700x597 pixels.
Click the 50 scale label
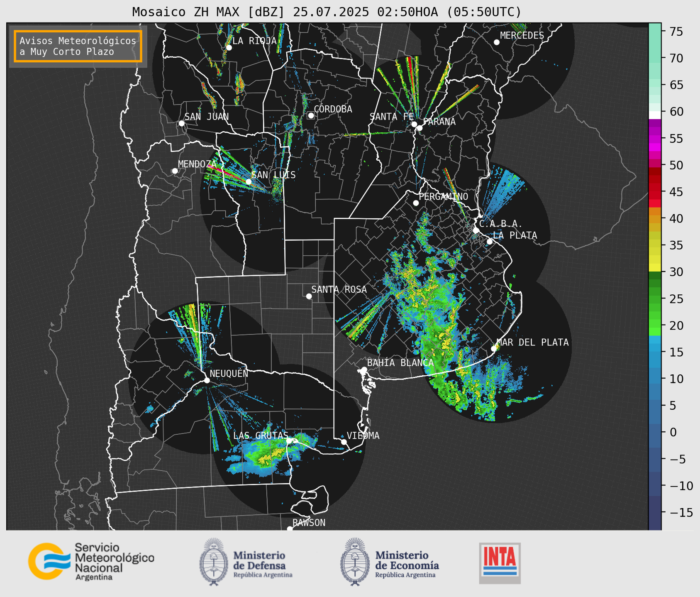click(677, 165)
